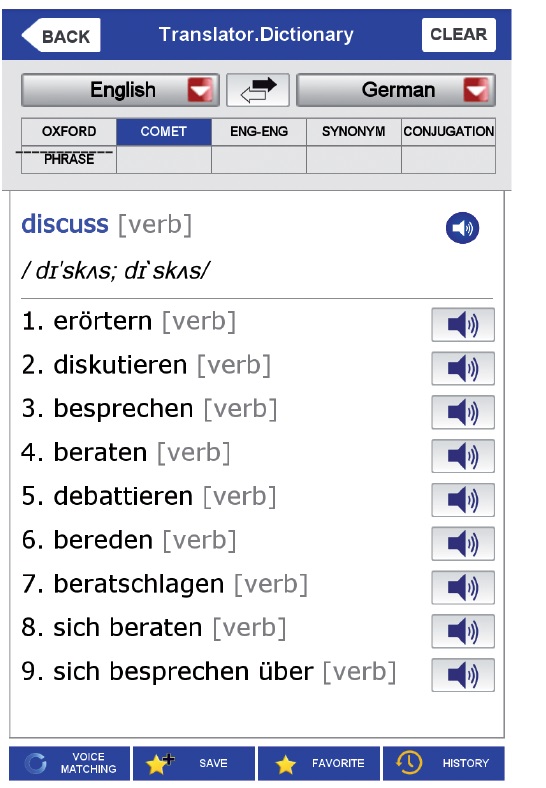
Task: Play audio for beratschlagen
Action: (x=463, y=587)
